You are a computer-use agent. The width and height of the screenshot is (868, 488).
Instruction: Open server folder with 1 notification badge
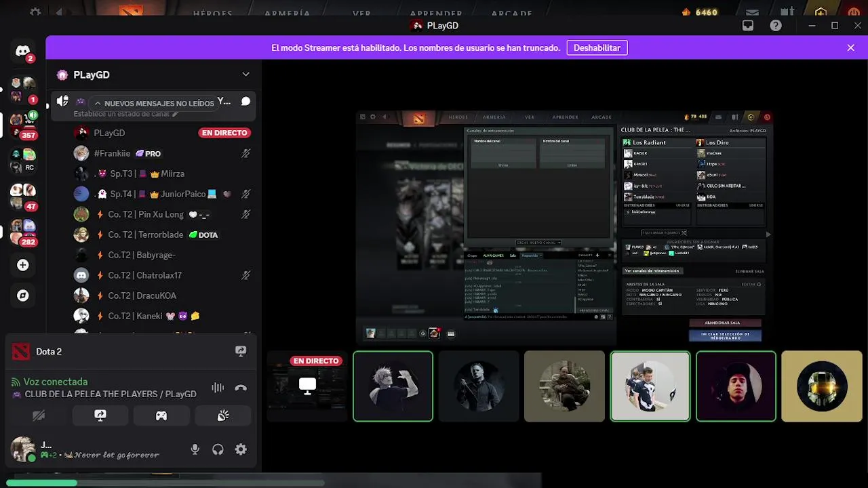(22, 89)
